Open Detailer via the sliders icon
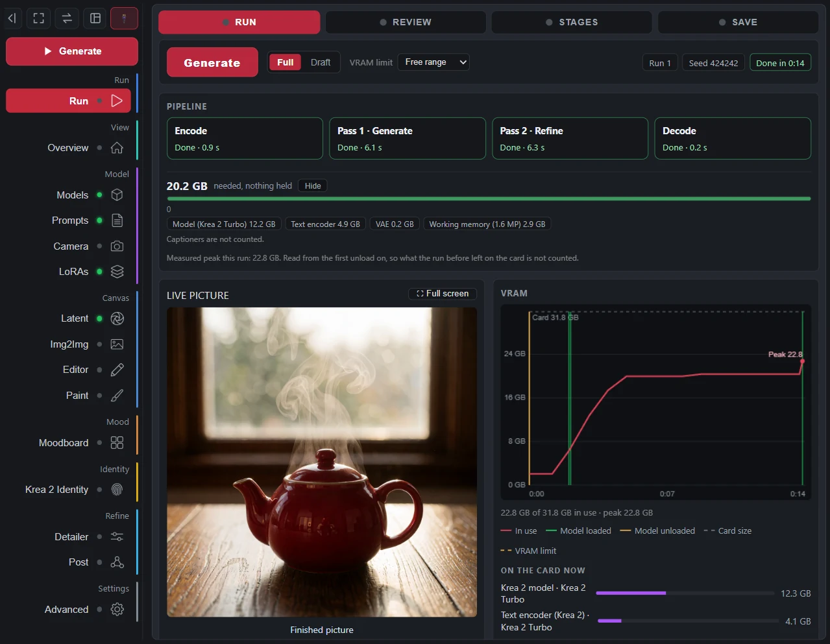 pyautogui.click(x=117, y=537)
